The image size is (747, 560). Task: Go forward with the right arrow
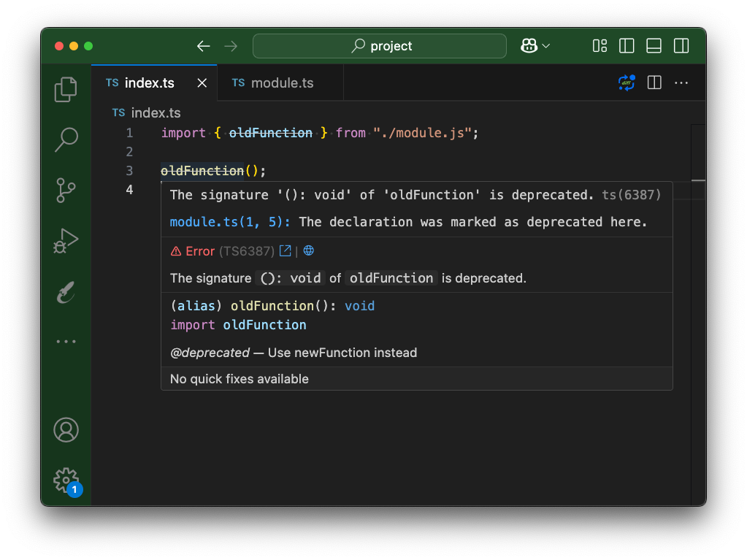231,46
